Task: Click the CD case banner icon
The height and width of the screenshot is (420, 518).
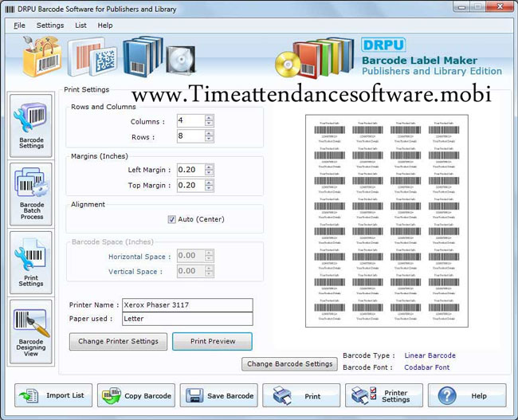Action: [x=181, y=60]
